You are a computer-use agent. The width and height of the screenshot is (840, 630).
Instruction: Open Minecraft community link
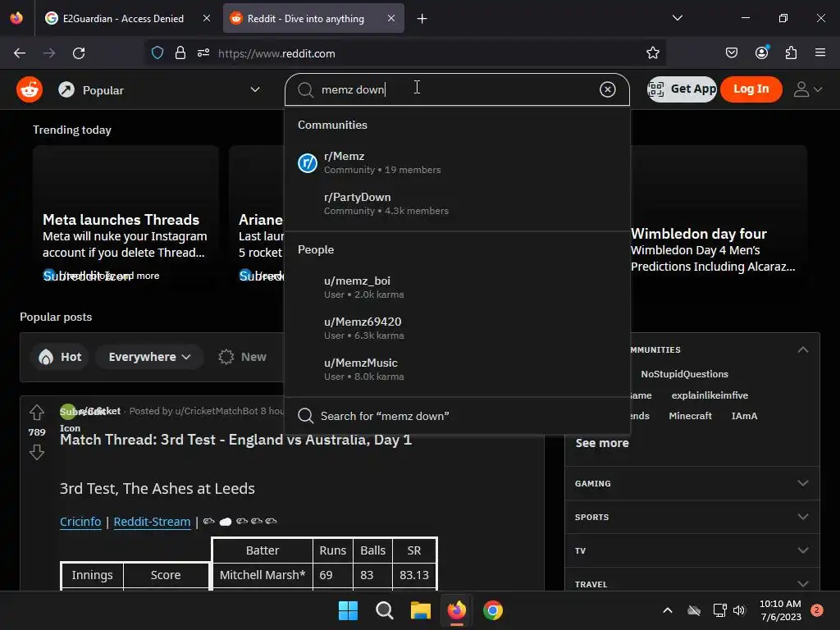coord(690,416)
